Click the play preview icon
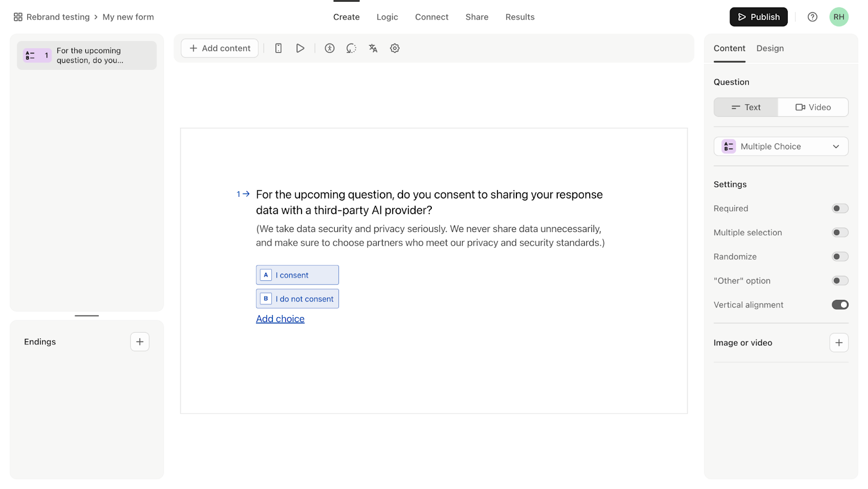This screenshot has width=868, height=489. [x=300, y=48]
